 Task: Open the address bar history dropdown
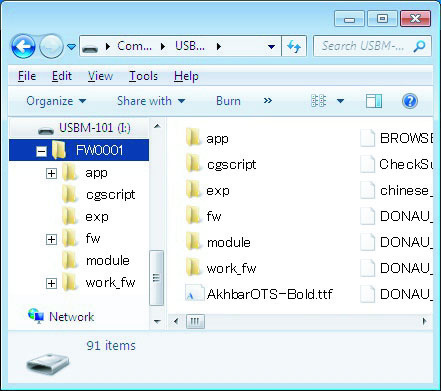point(272,46)
